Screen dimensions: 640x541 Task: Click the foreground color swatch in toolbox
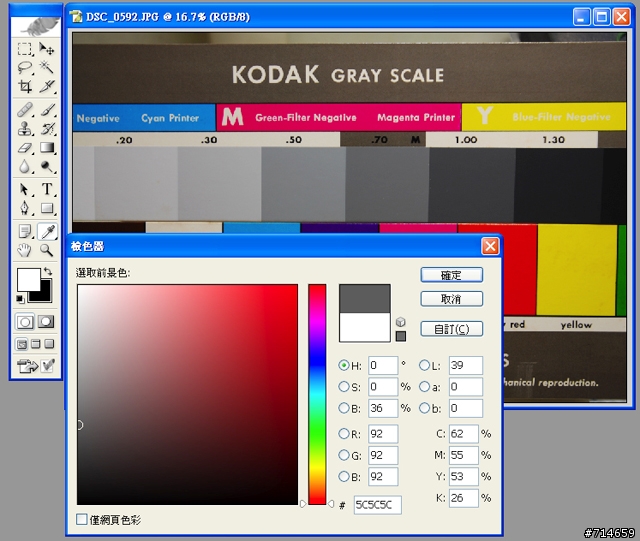click(28, 279)
